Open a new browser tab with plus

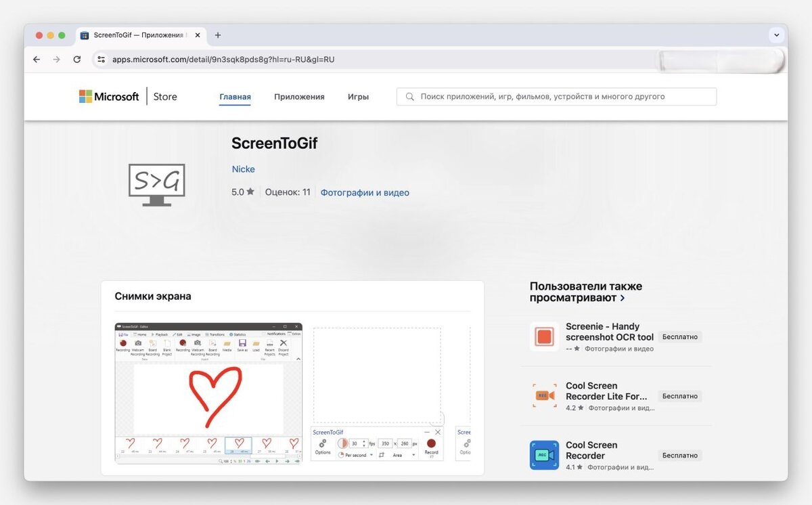pyautogui.click(x=218, y=35)
